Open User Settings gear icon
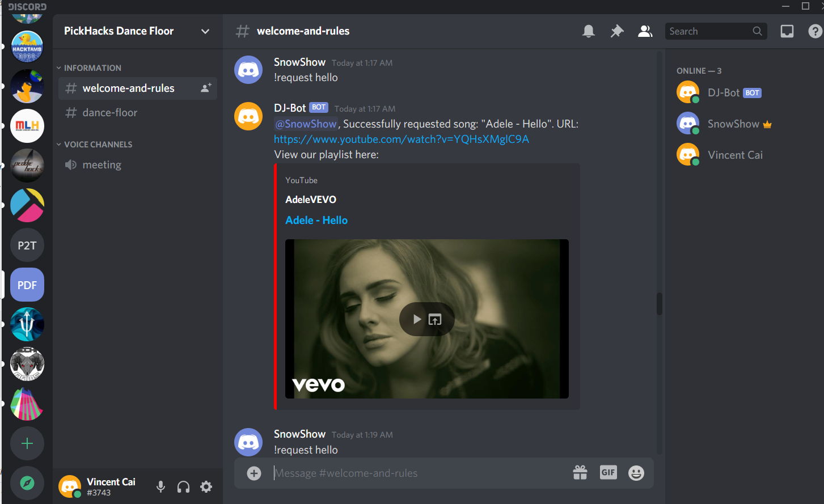Viewport: 824px width, 504px height. point(206,486)
